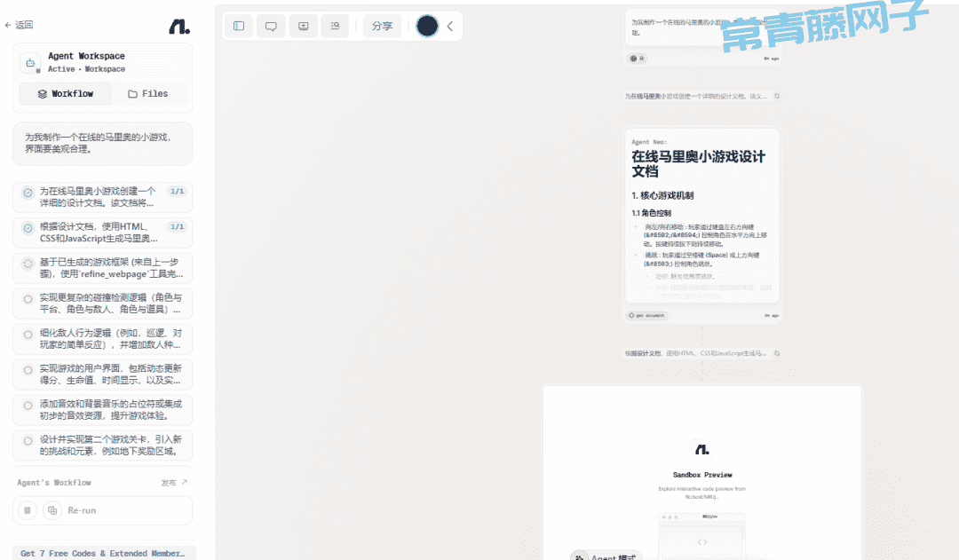
Task: Click the comment bubble icon in toolbar
Action: [271, 26]
